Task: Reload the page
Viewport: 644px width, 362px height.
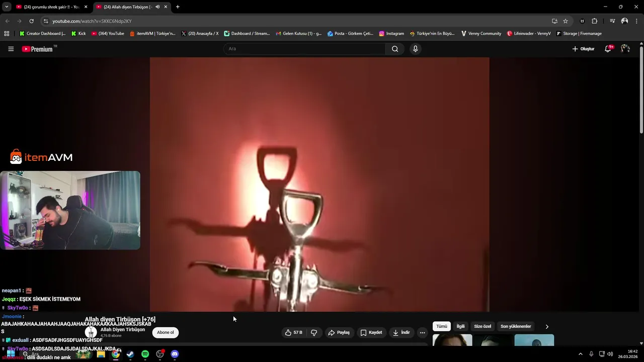Action: pyautogui.click(x=31, y=21)
